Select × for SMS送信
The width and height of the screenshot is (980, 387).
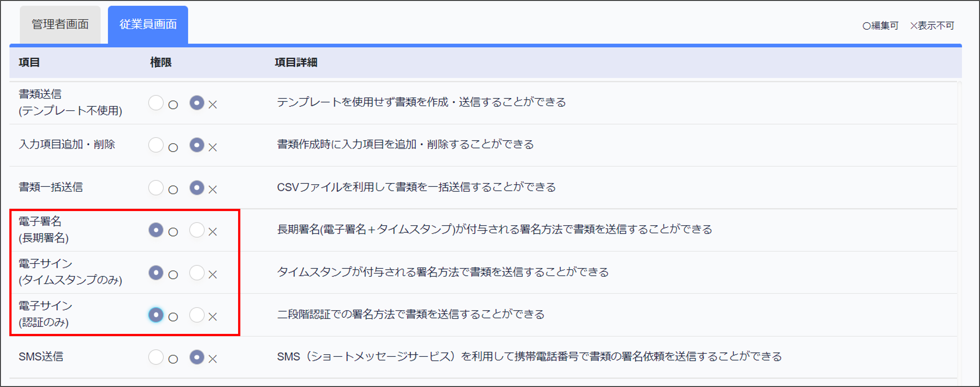(197, 357)
